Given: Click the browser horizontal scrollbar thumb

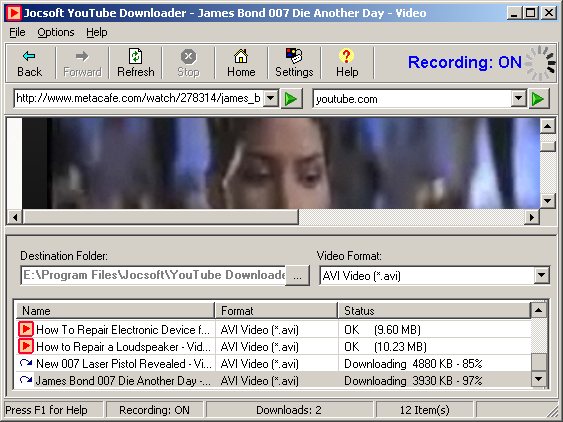Looking at the screenshot, I should tap(160, 217).
